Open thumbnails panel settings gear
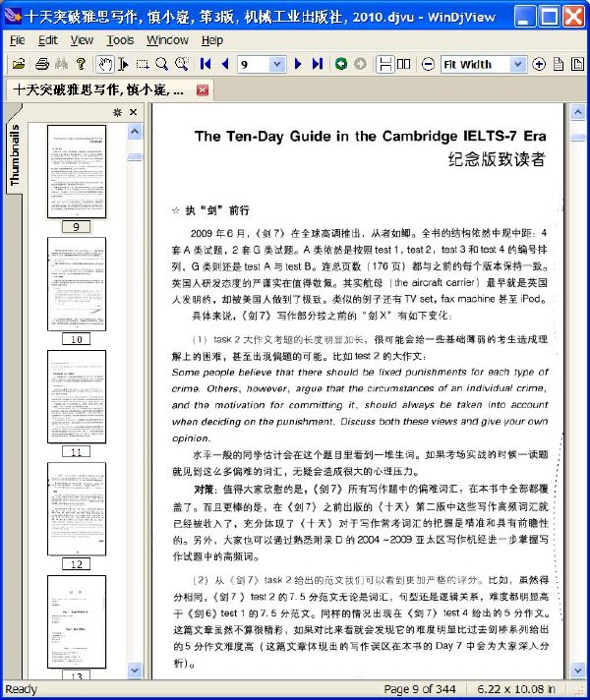The image size is (590, 700). click(117, 112)
